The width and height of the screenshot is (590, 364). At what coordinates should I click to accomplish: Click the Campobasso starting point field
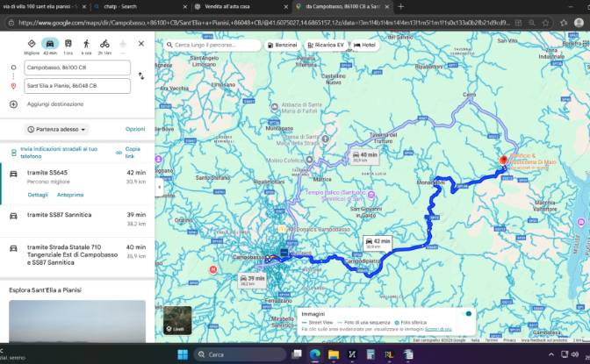77,68
